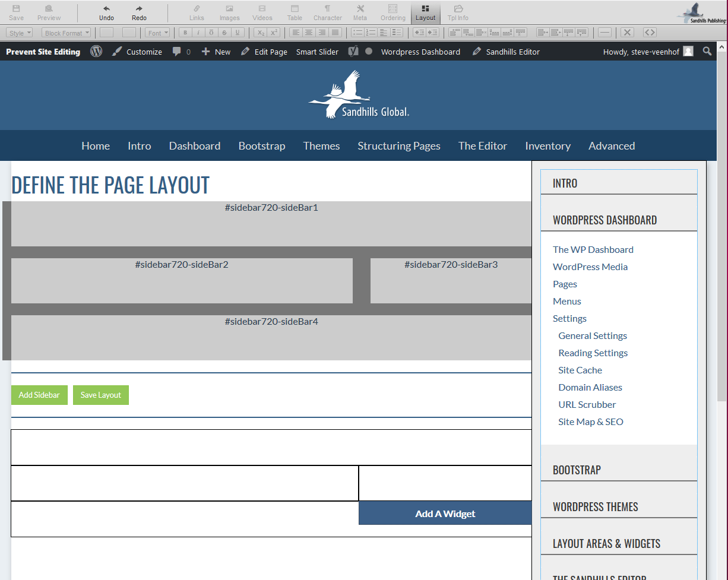Toggle bold formatting
Viewport: 728px width, 580px height.
click(185, 33)
